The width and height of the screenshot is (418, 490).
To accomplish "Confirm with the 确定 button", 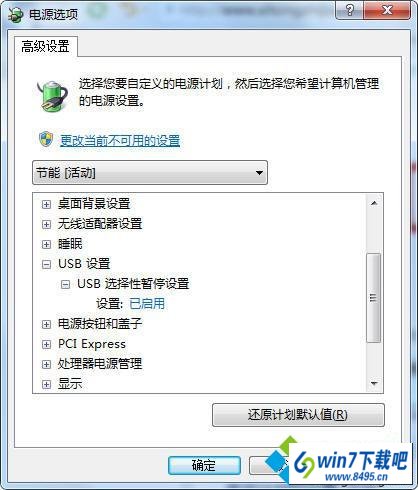I will (x=204, y=465).
